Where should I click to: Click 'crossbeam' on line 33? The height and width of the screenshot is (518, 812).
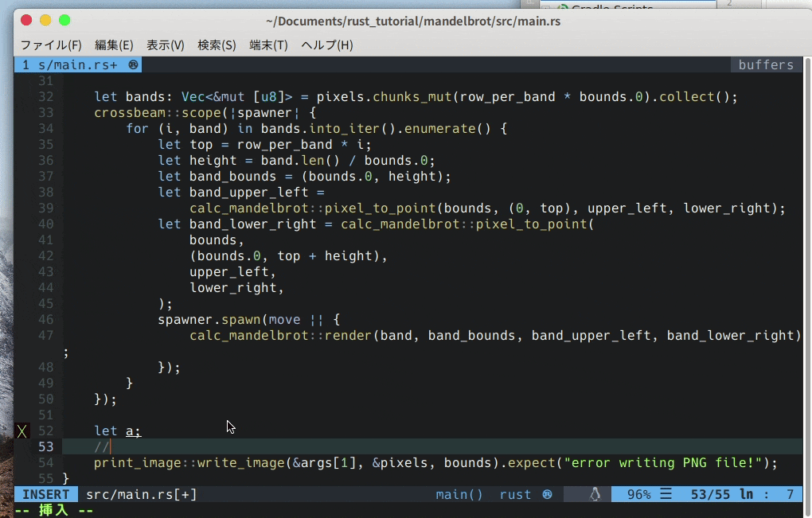[130, 113]
